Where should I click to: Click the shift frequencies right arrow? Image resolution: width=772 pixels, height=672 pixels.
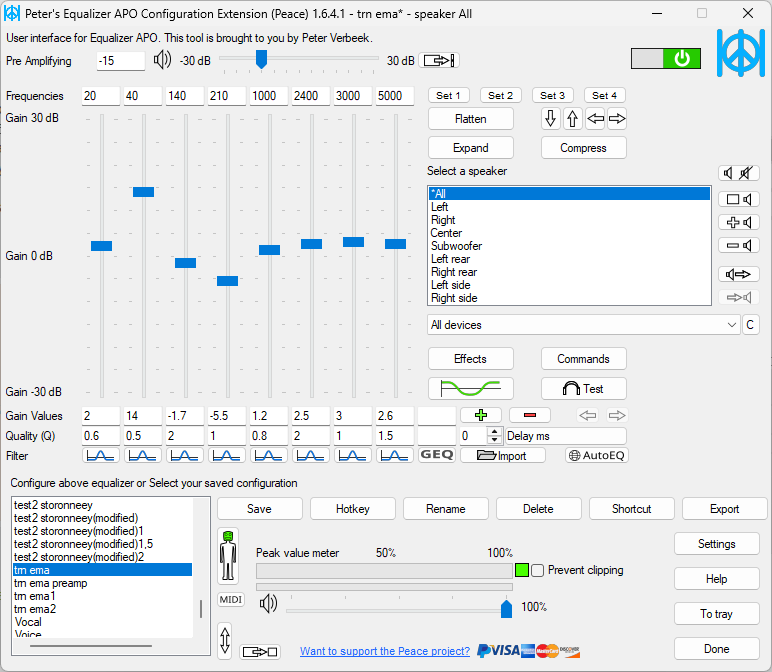click(617, 119)
